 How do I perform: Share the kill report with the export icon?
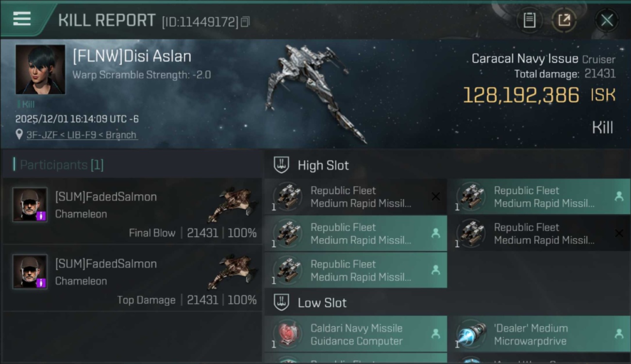point(564,20)
